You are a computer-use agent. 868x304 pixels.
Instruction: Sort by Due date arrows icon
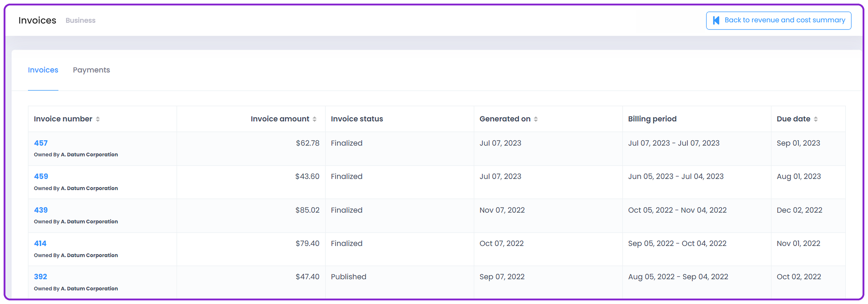pyautogui.click(x=816, y=119)
